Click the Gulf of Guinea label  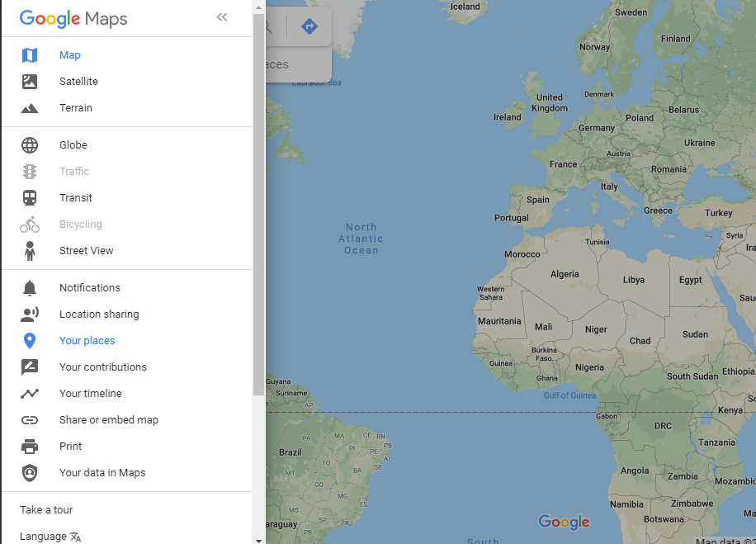coord(569,395)
